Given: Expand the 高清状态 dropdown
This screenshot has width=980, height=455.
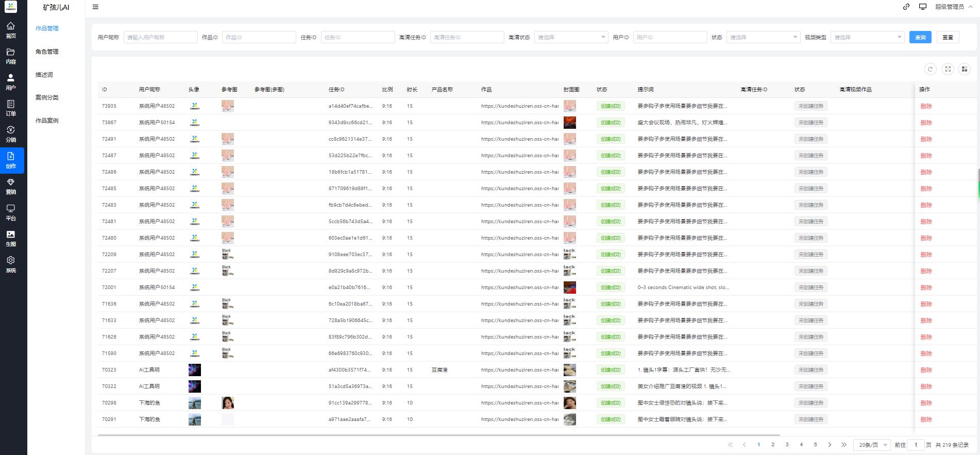Looking at the screenshot, I should coord(571,37).
